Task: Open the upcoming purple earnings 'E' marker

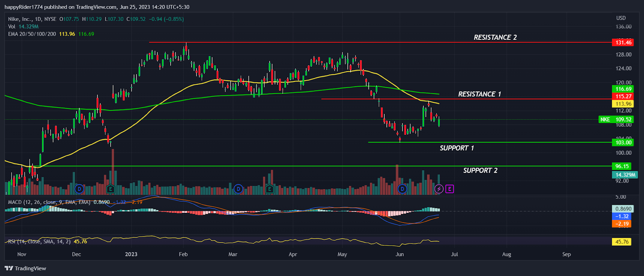Action: pyautogui.click(x=450, y=189)
